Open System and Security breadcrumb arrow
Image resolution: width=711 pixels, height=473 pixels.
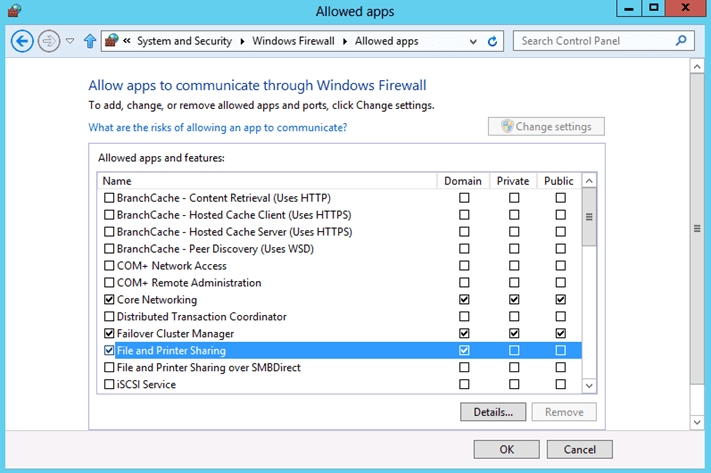coord(242,41)
